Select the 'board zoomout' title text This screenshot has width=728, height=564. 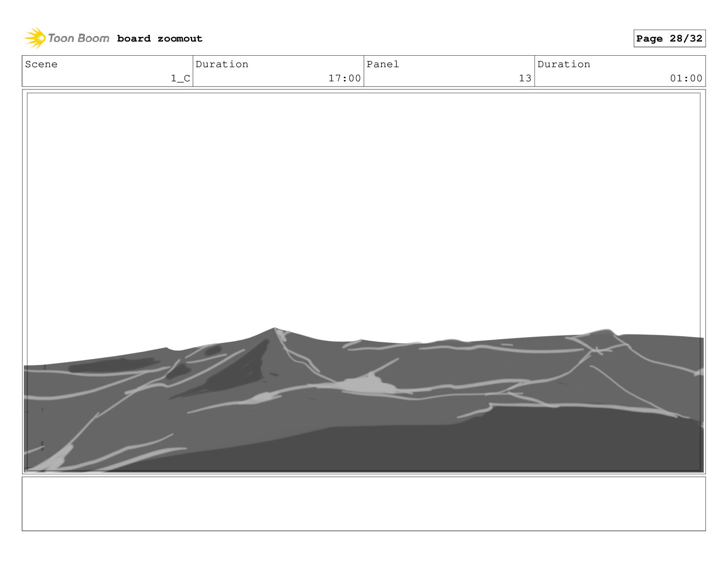click(x=159, y=38)
